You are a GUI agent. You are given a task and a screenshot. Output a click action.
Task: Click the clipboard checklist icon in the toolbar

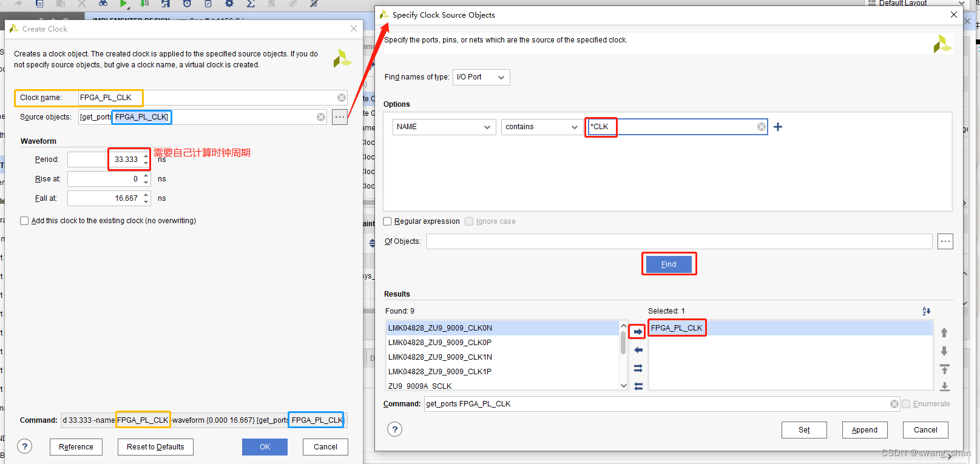tap(208, 3)
